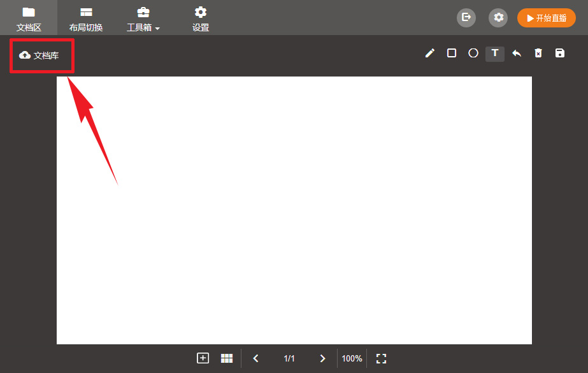
Task: Click the trash clear icon
Action: tap(538, 54)
